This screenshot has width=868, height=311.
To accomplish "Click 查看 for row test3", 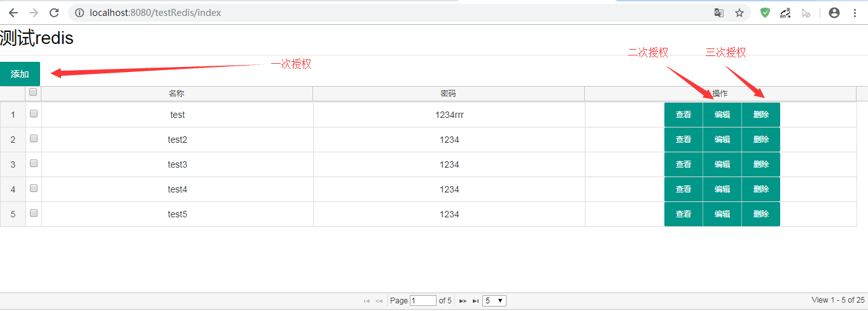I will (683, 164).
